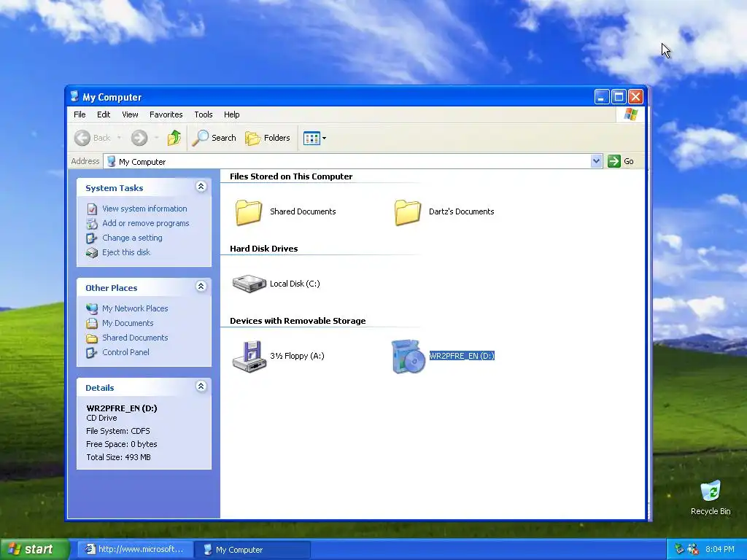Click the Forward navigation arrow
This screenshot has height=560, width=747.
[x=139, y=138]
